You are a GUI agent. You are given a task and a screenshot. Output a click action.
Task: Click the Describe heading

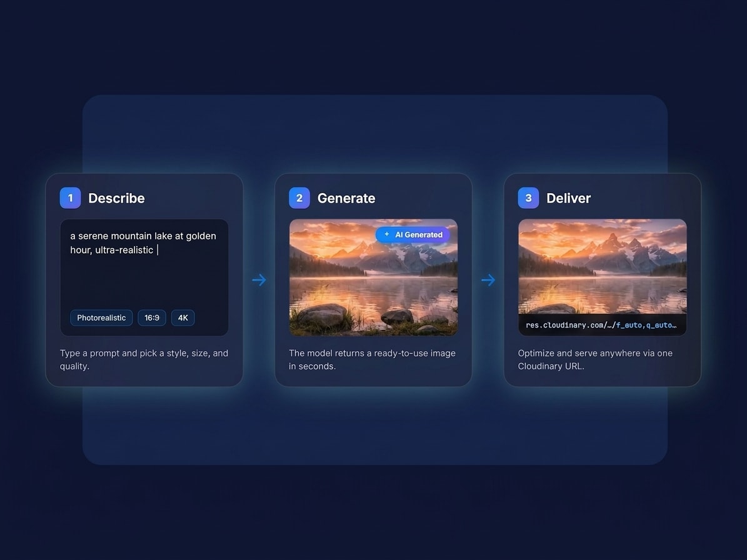(116, 198)
